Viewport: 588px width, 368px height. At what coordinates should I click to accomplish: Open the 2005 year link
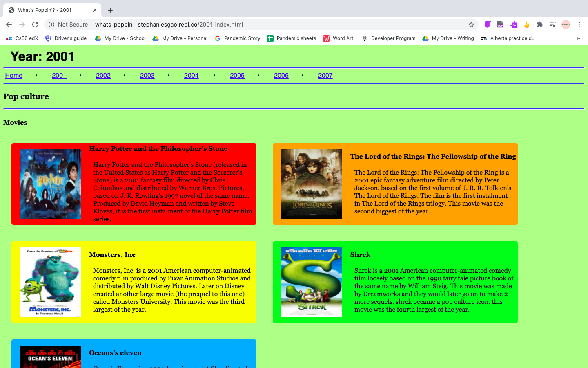point(237,75)
